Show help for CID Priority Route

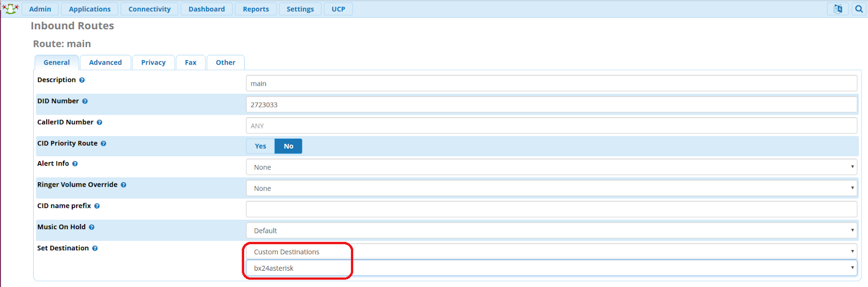(x=104, y=143)
